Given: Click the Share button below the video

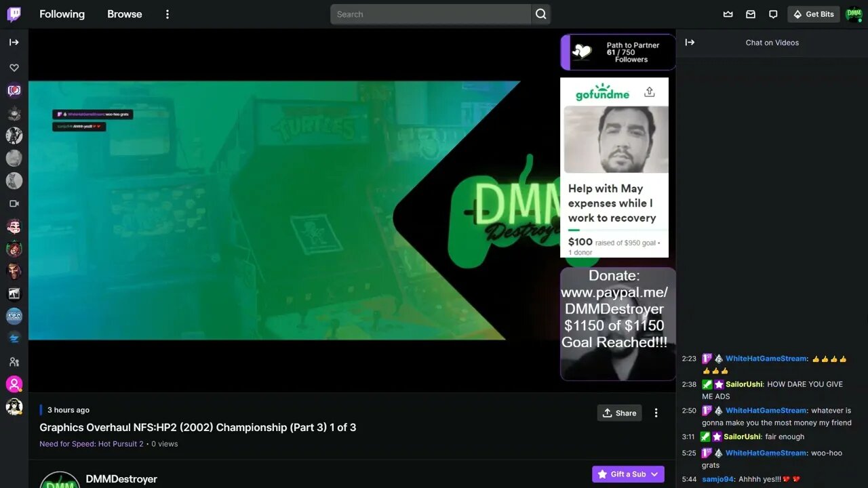Looking at the screenshot, I should click(619, 413).
